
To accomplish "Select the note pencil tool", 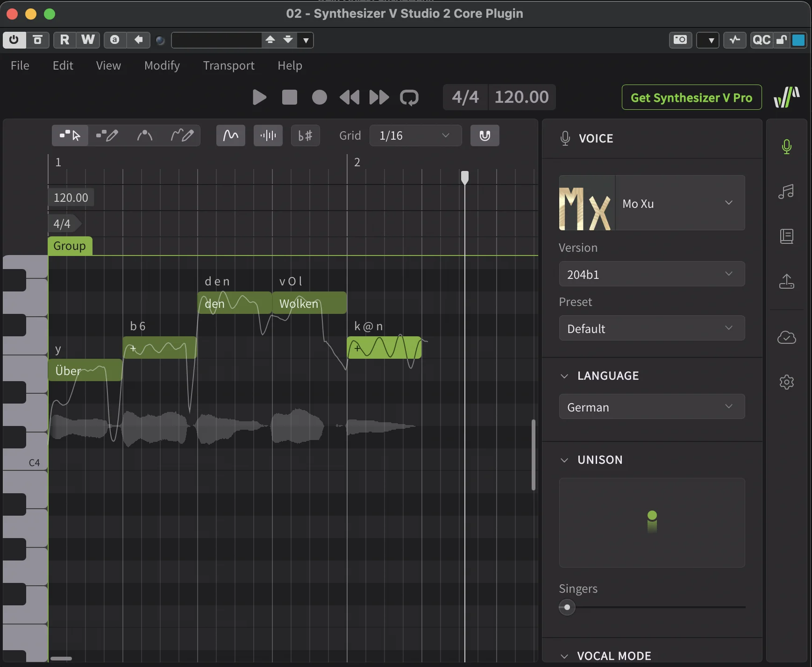I will click(107, 135).
